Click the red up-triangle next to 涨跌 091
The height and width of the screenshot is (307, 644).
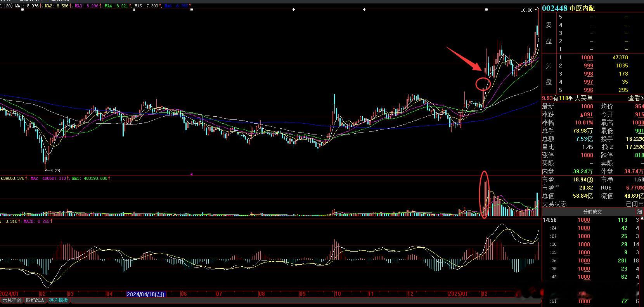tap(582, 115)
